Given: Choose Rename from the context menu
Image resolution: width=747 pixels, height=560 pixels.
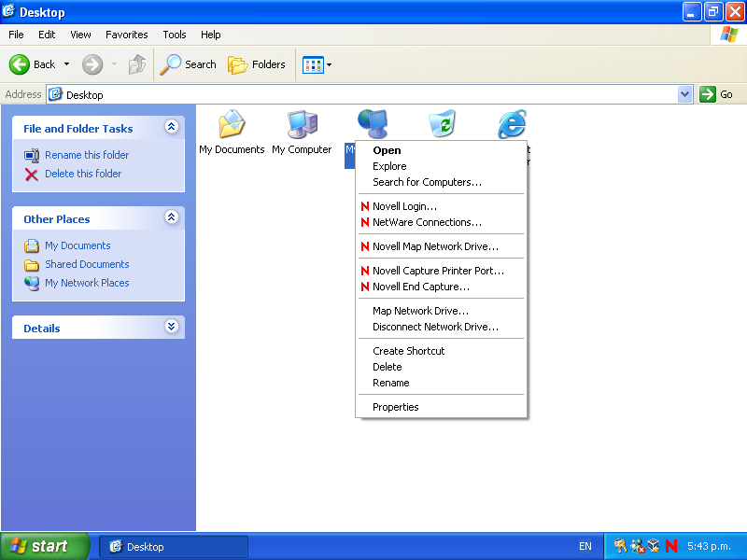Looking at the screenshot, I should [x=441, y=383].
